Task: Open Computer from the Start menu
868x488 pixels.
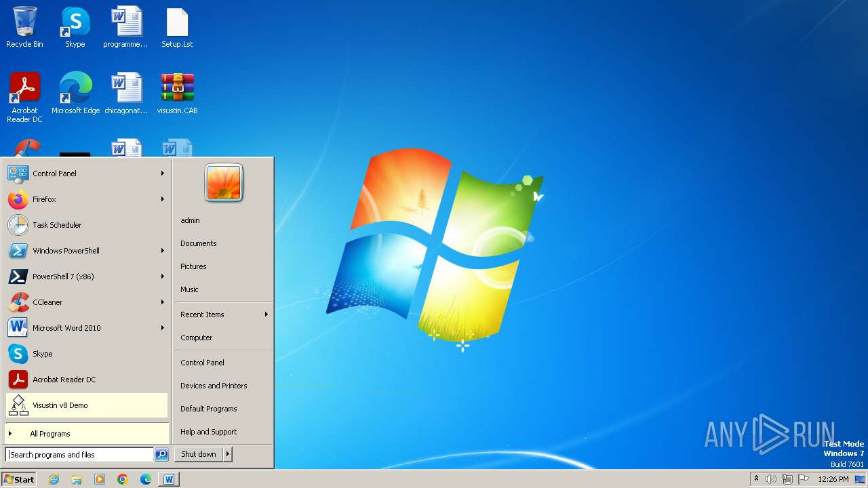Action: coord(224,338)
